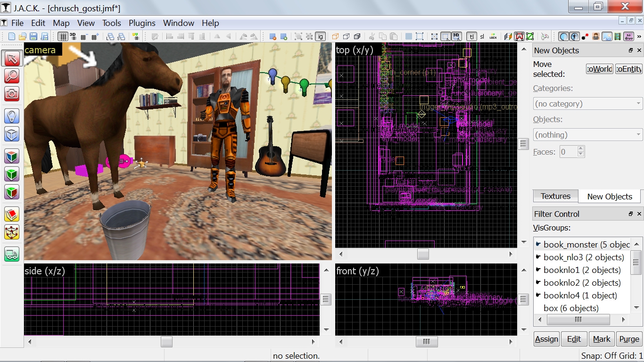Close the Filter Control panel
Viewport: 644px width, 362px height.
[x=639, y=214]
